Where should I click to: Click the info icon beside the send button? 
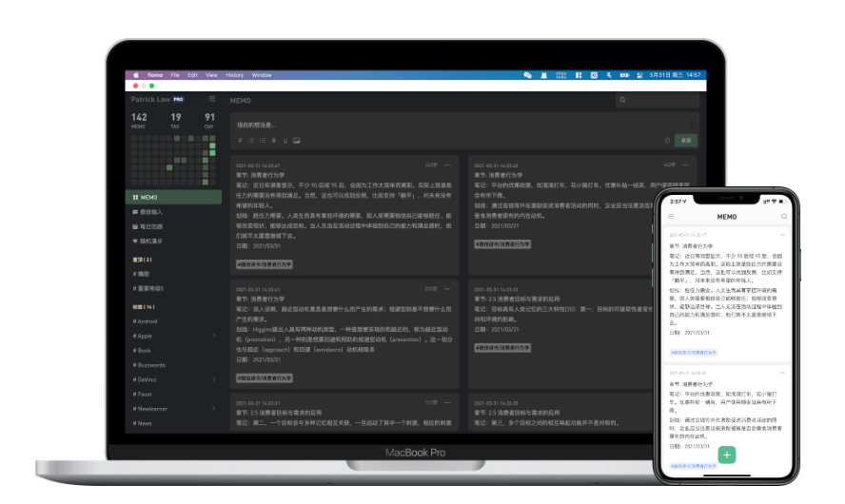pyautogui.click(x=667, y=141)
